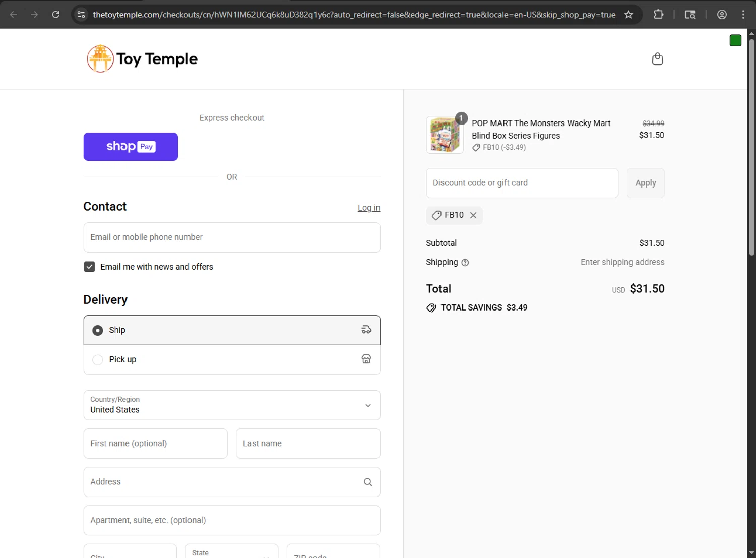Open the shopping bag cart icon
The width and height of the screenshot is (756, 558).
tap(657, 59)
